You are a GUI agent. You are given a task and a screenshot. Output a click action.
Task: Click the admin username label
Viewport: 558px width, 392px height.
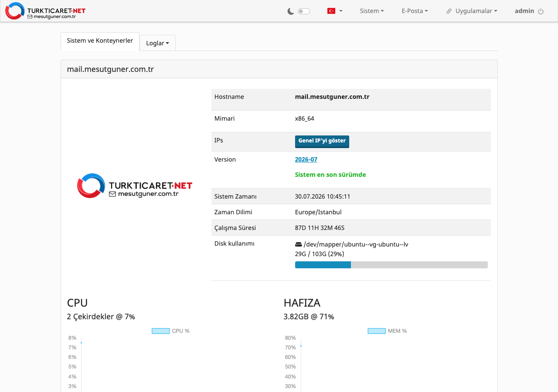coord(524,11)
